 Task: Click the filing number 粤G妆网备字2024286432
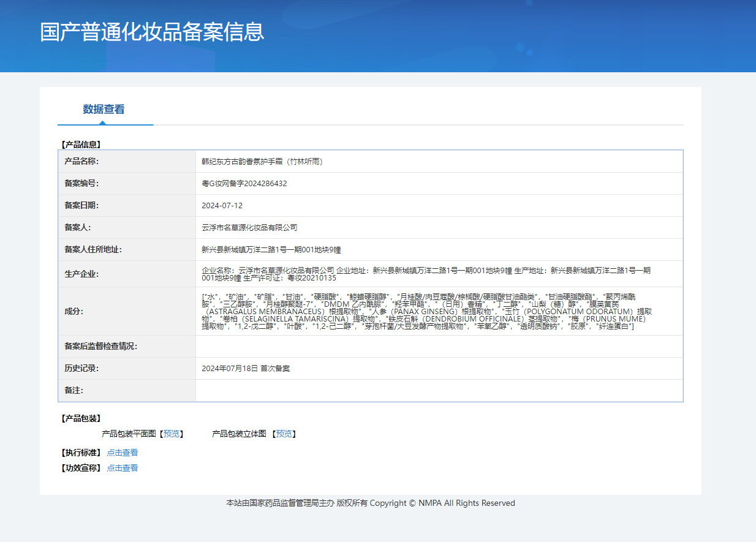click(x=244, y=184)
